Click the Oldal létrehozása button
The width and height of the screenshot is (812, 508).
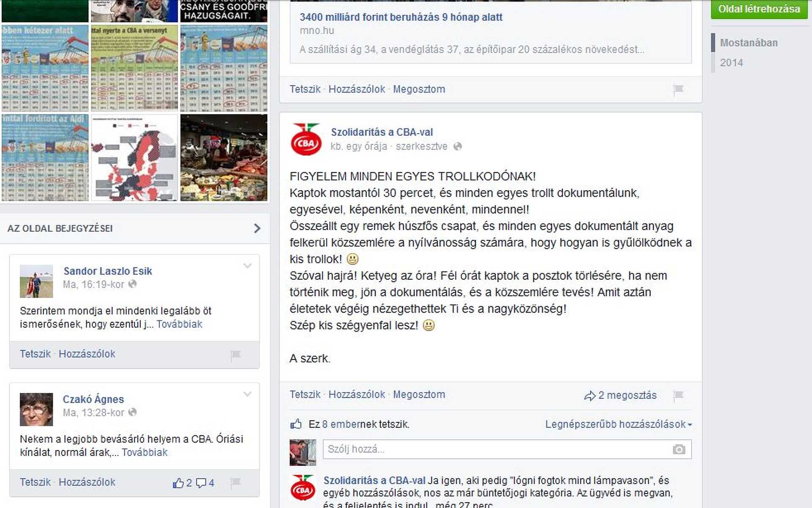point(759,9)
